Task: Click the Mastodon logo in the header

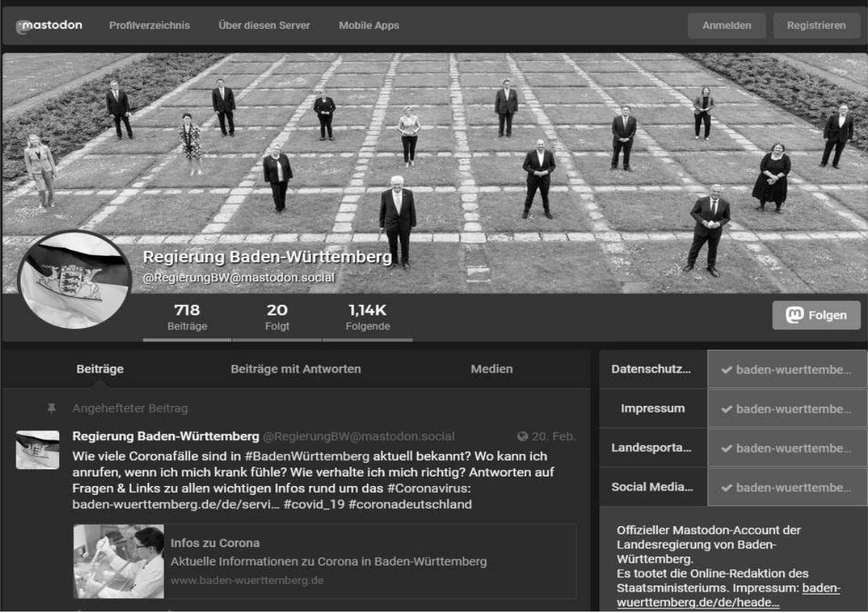Action: 49,25
